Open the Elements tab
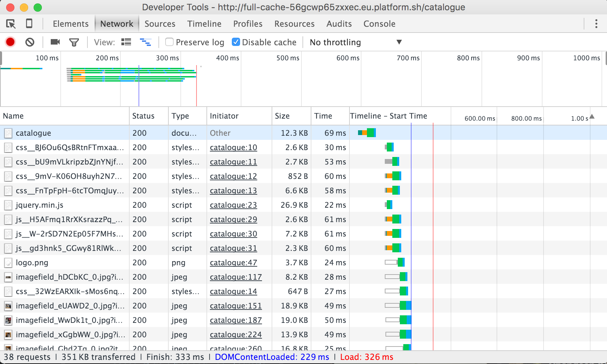Image resolution: width=607 pixels, height=364 pixels. click(71, 24)
